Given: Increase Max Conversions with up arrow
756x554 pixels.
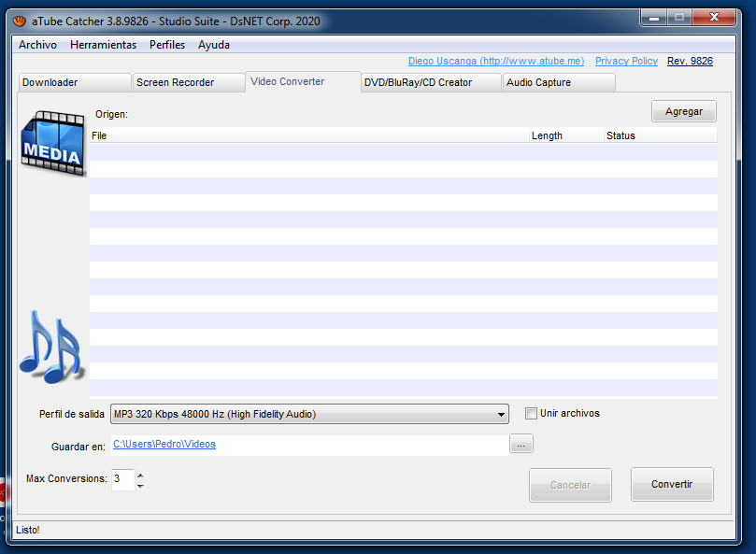Looking at the screenshot, I should [x=140, y=475].
